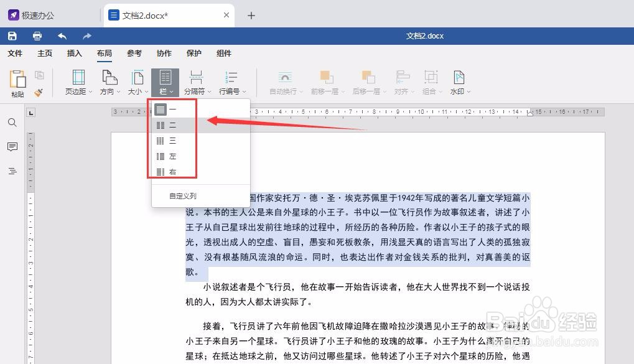Select the 文档2.docx document tab
Viewport: 634px width, 364px height.
point(169,16)
